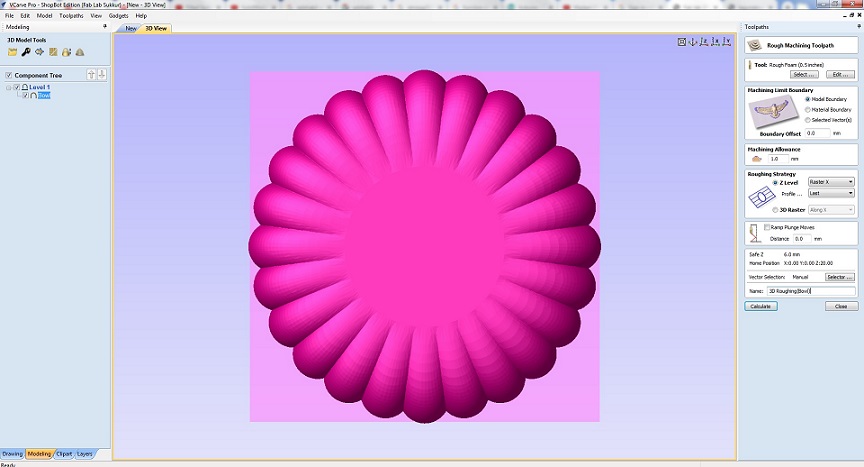This screenshot has width=864, height=467.
Task: Switch to the New 2D view tab
Action: pos(131,28)
